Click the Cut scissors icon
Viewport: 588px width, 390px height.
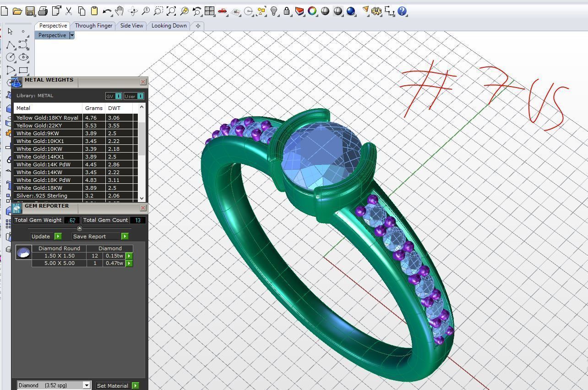[x=69, y=11]
